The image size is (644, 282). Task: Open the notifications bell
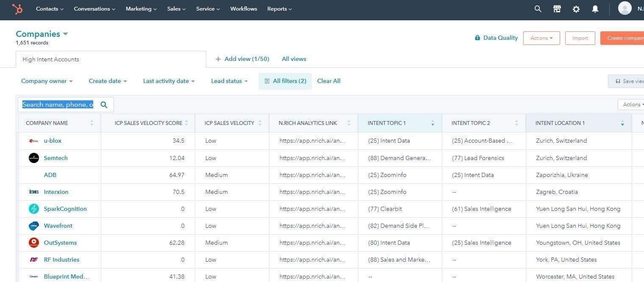click(x=595, y=9)
